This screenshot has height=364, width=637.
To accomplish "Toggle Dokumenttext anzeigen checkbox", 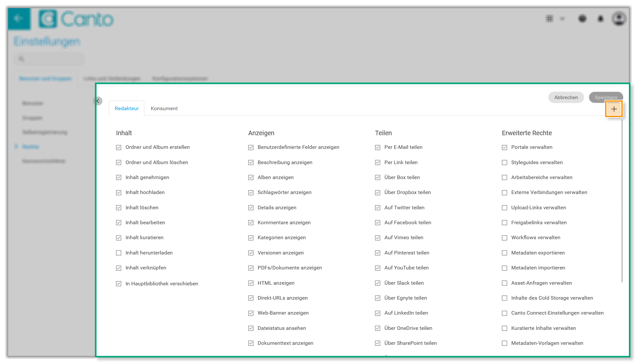I will 251,343.
